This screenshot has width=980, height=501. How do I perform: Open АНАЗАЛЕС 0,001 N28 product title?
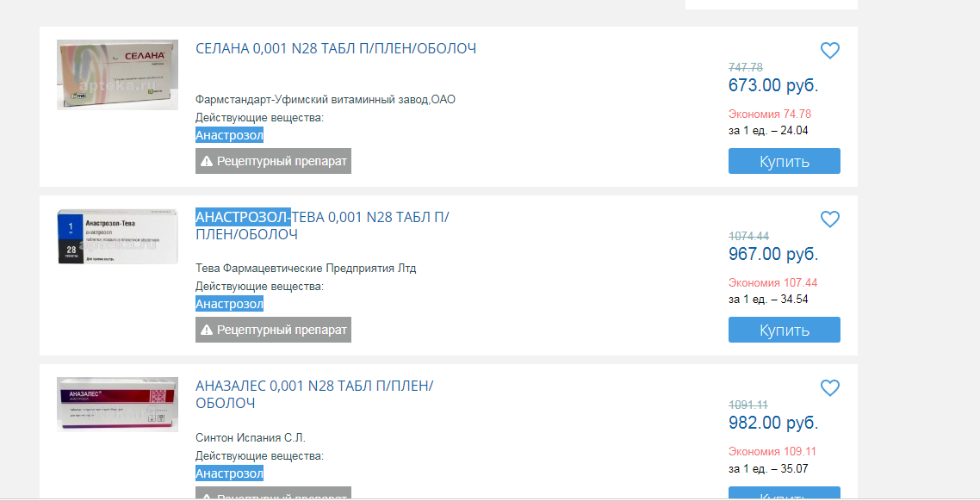coord(314,394)
